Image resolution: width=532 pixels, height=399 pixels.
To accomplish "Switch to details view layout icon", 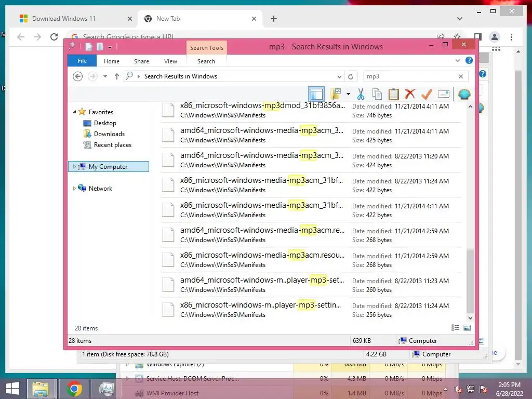I will 455,328.
